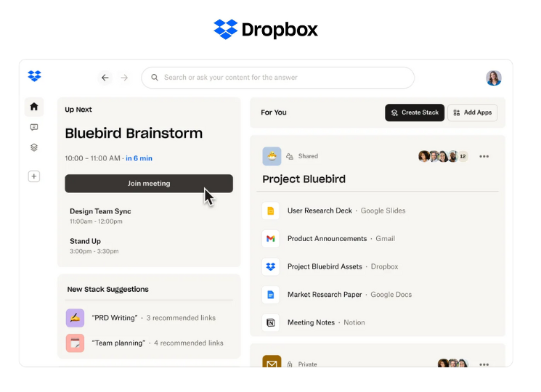The width and height of the screenshot is (541, 392).
Task: Open Product Announcements link
Action: [327, 239]
